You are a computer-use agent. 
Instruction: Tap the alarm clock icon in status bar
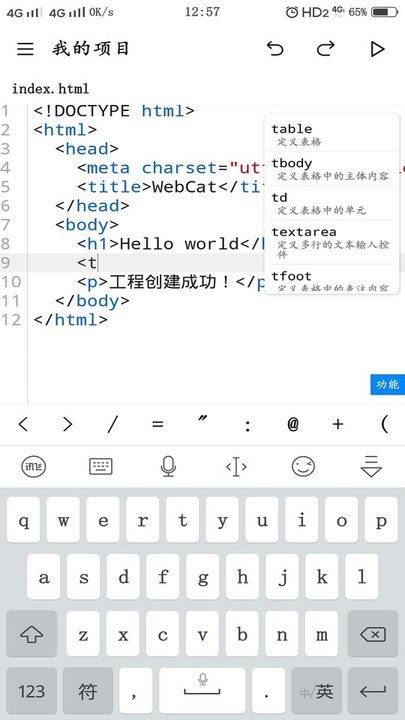pyautogui.click(x=292, y=12)
